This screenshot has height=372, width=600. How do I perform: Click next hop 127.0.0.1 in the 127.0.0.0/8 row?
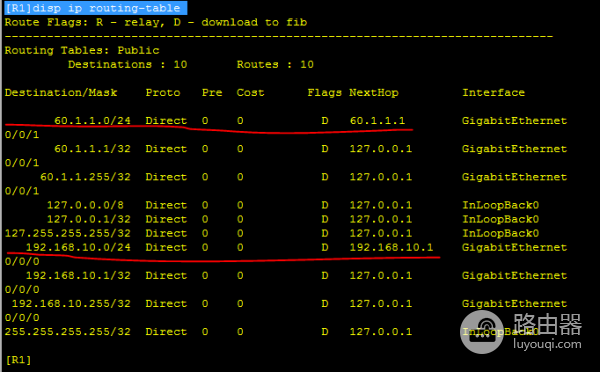pyautogui.click(x=381, y=205)
